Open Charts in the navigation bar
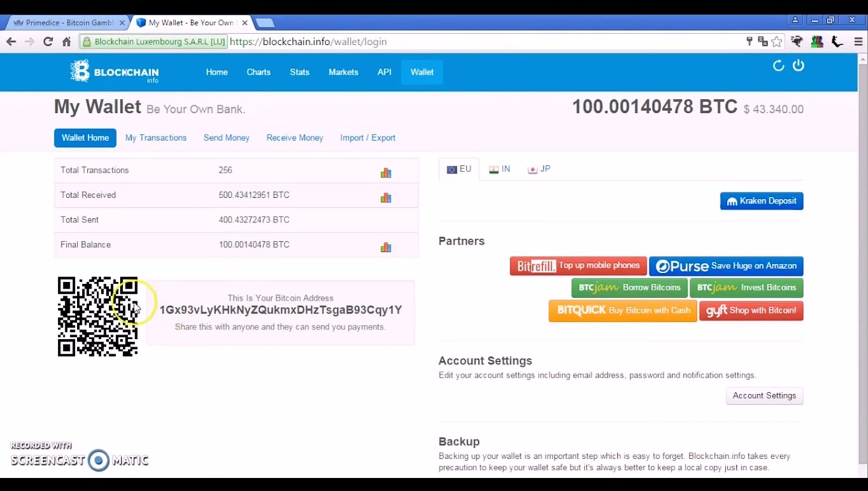This screenshot has height=491, width=868. (258, 72)
